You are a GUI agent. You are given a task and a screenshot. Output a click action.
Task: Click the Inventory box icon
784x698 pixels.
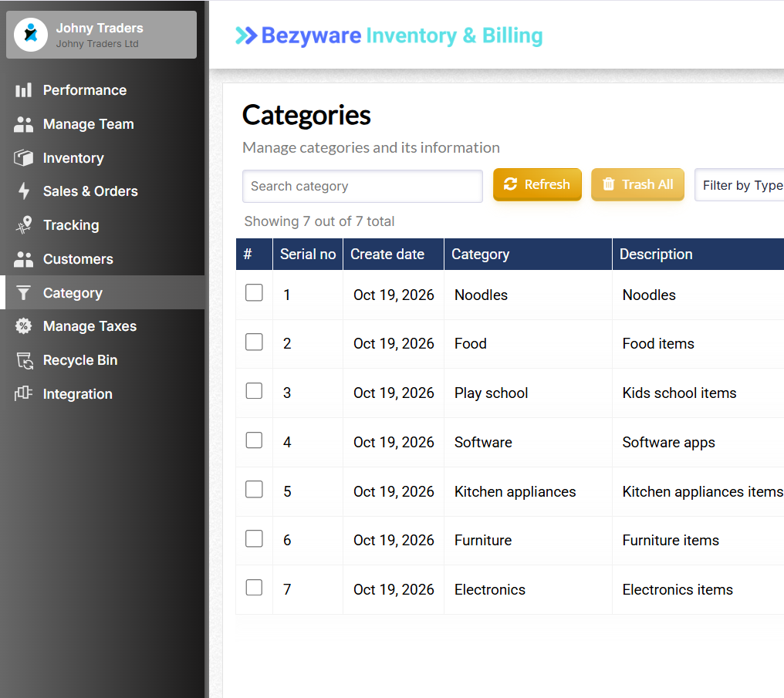click(23, 158)
